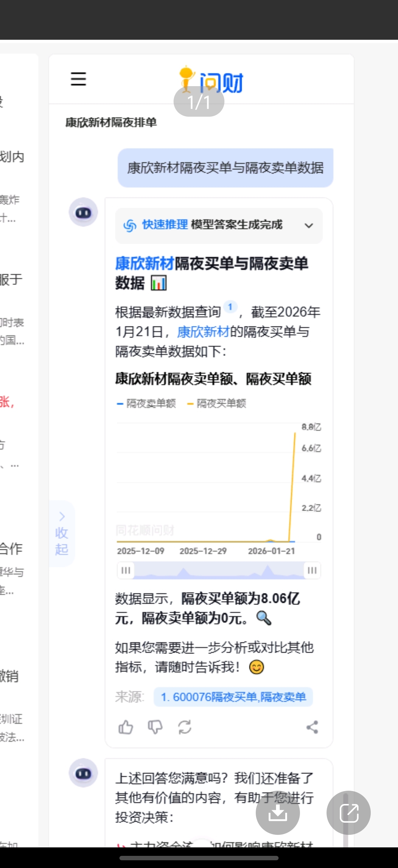Grab the right chart range handle
398x868 pixels.
tap(312, 570)
